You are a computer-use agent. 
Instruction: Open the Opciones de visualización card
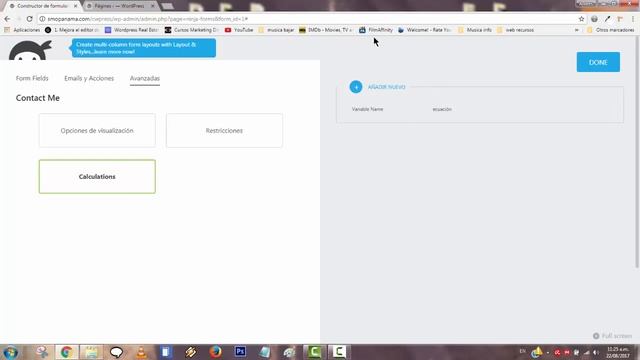[x=97, y=131]
